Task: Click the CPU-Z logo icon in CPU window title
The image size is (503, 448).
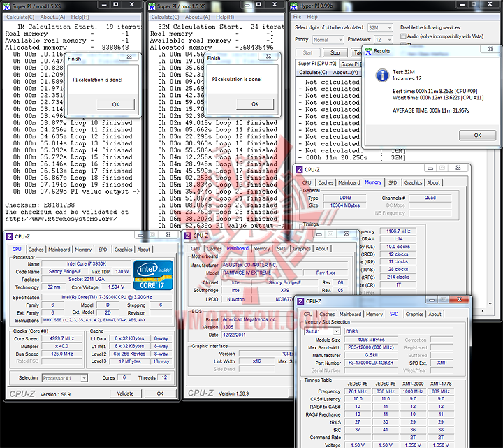Action: tap(10, 236)
